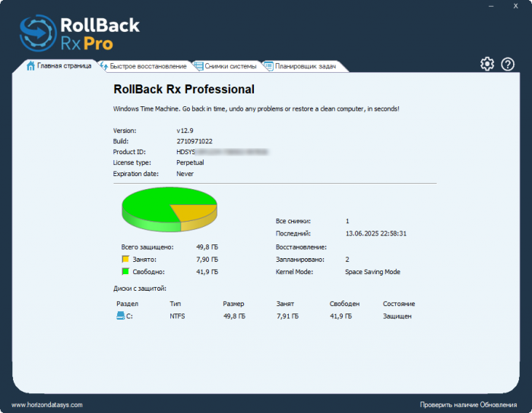
Task: Click the home icon on Главная страница tab
Action: pyautogui.click(x=30, y=66)
